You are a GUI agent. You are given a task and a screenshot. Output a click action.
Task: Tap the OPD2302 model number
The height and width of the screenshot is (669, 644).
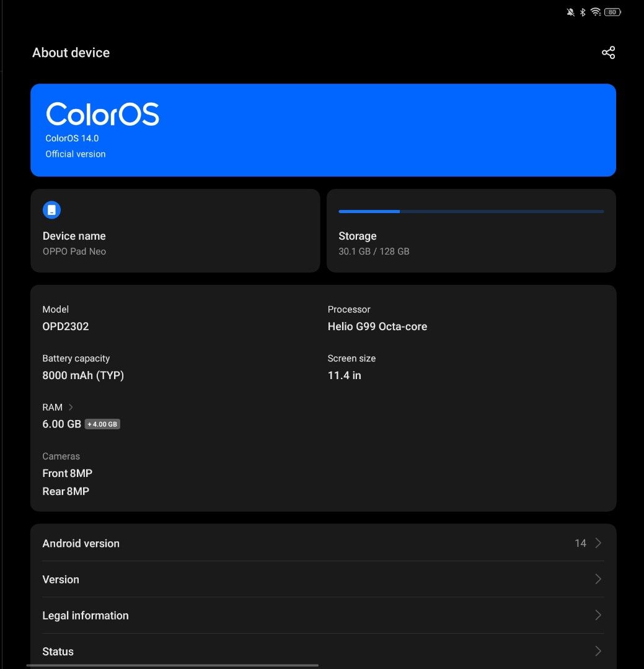tap(66, 326)
